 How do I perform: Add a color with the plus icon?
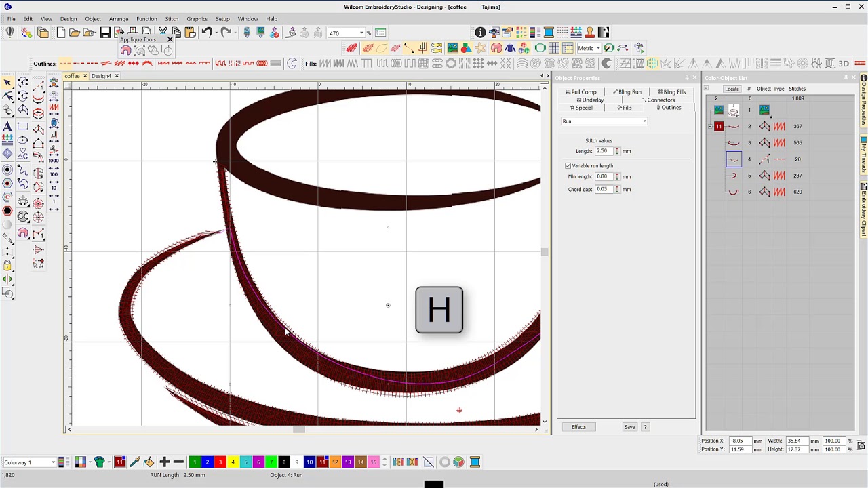164,462
